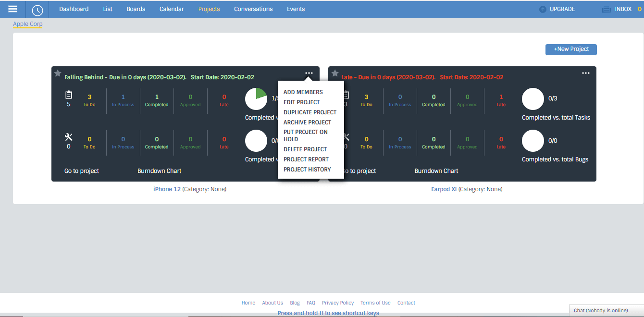Open the Calendar tab
644x317 pixels.
tap(172, 9)
